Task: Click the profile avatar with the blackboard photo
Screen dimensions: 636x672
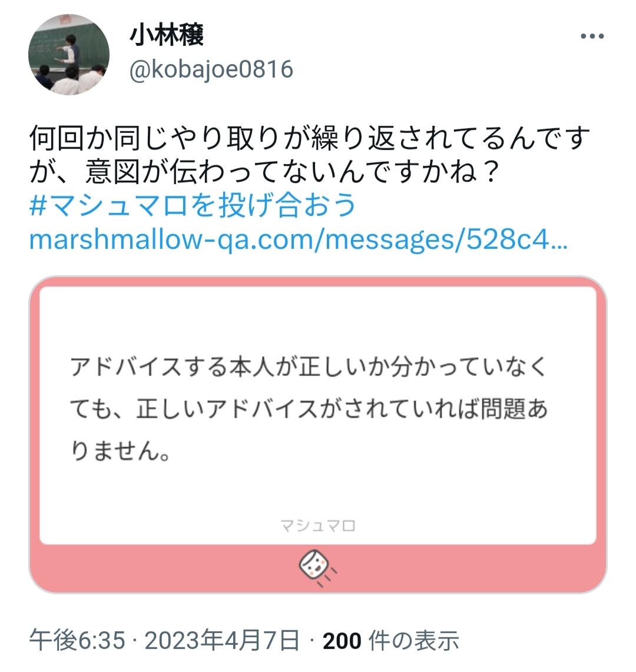Action: tap(69, 54)
